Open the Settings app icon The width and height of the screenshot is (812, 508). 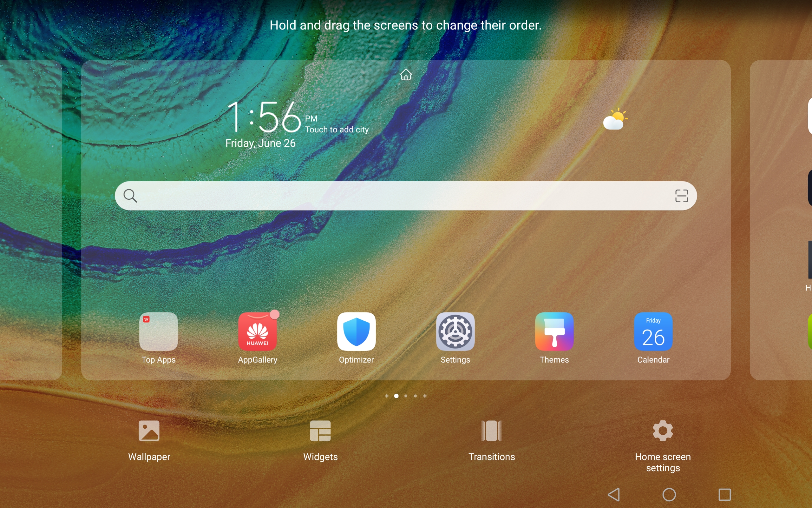[x=455, y=331]
